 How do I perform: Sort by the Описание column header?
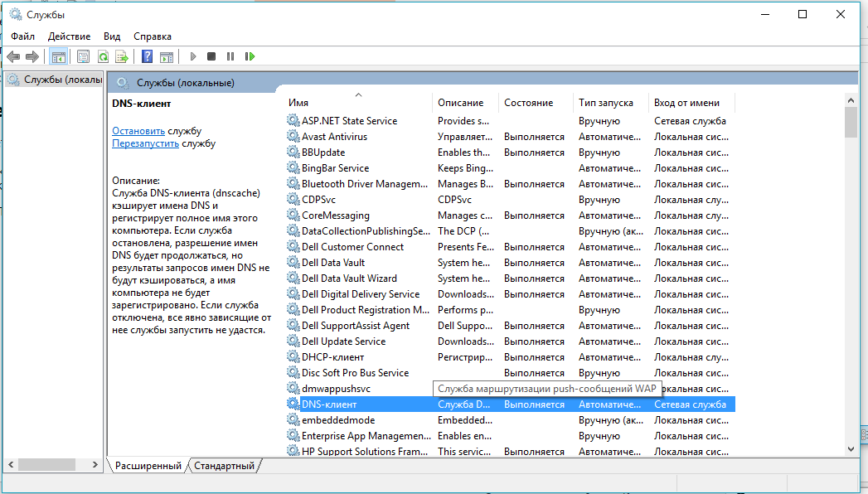pos(465,102)
